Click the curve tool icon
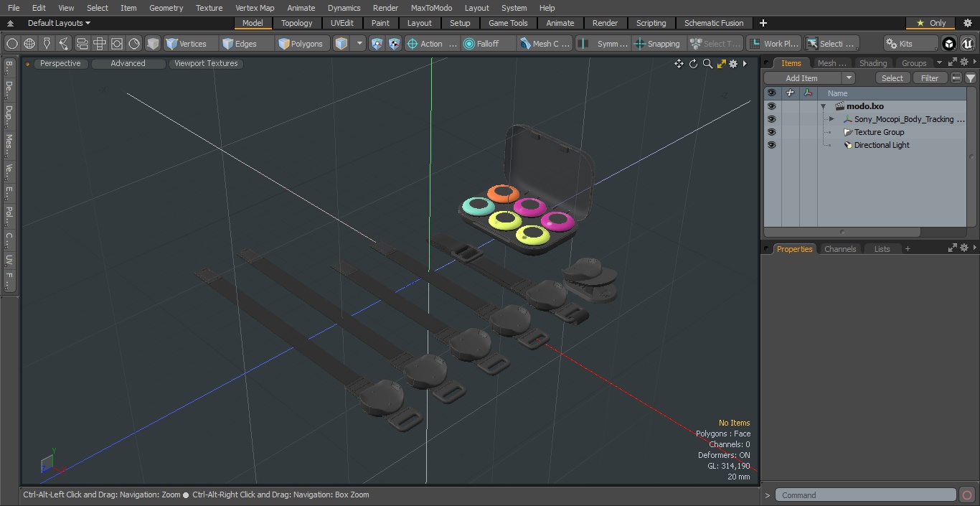This screenshot has width=980, height=506. [64, 44]
